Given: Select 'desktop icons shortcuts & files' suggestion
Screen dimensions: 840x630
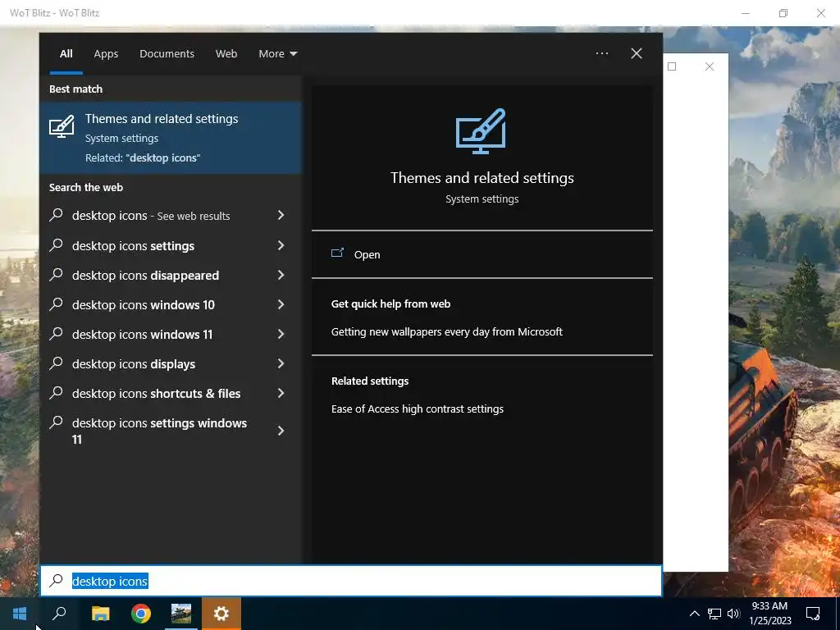Looking at the screenshot, I should (x=171, y=393).
